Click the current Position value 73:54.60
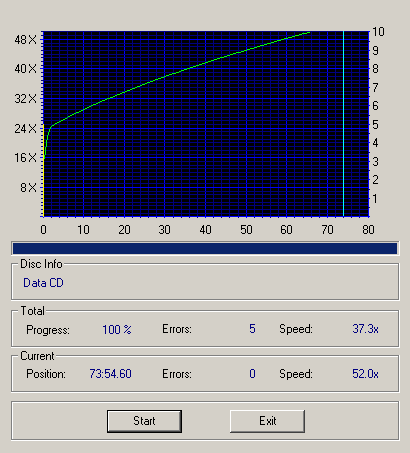Image resolution: width=410 pixels, height=453 pixels. (x=110, y=374)
